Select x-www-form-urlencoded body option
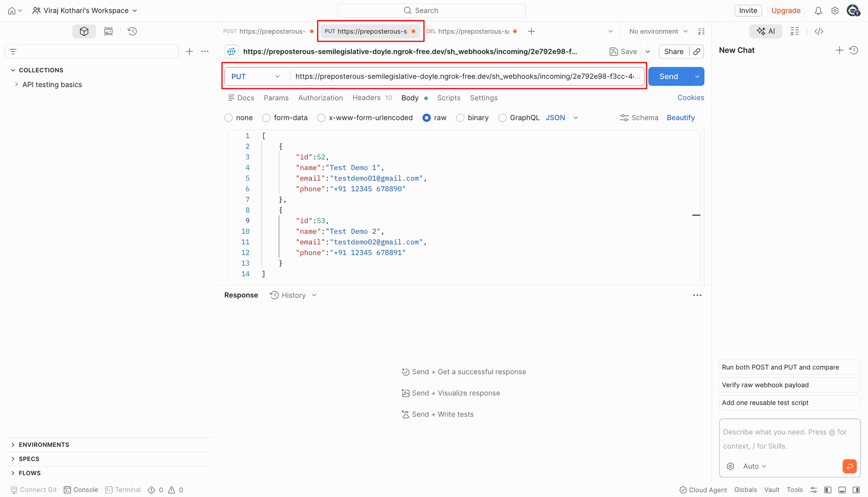The width and height of the screenshot is (868, 497). [321, 118]
